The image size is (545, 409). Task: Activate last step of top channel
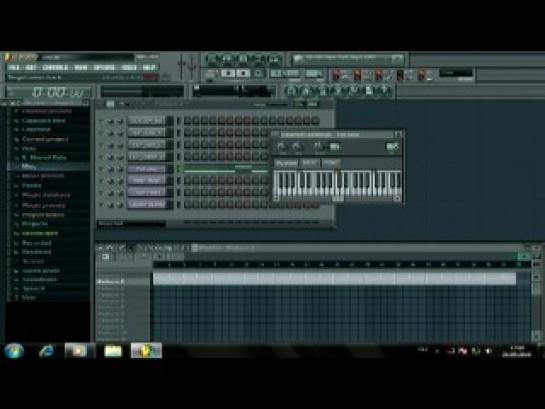click(x=315, y=121)
